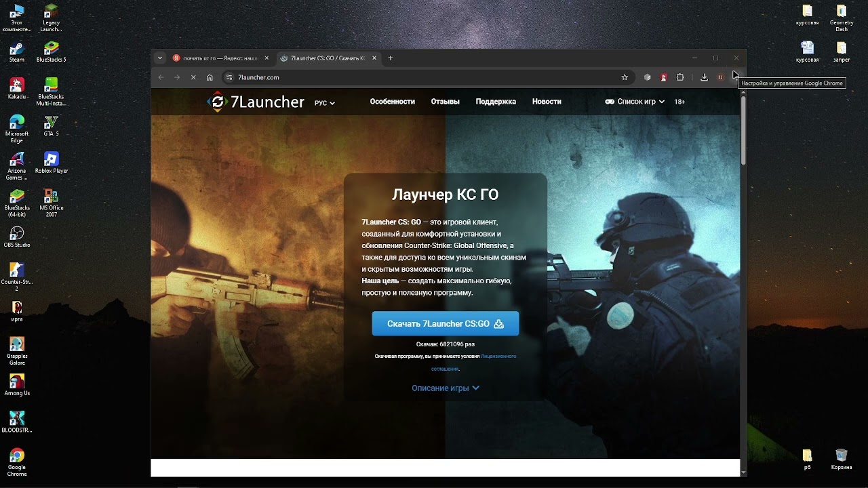Select the Arizona Games desktop icon
This screenshot has width=868, height=488.
tap(17, 166)
